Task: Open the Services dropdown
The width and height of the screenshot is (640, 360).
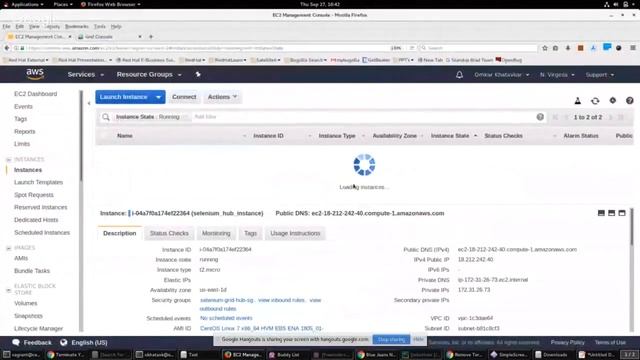Action: (x=86, y=75)
